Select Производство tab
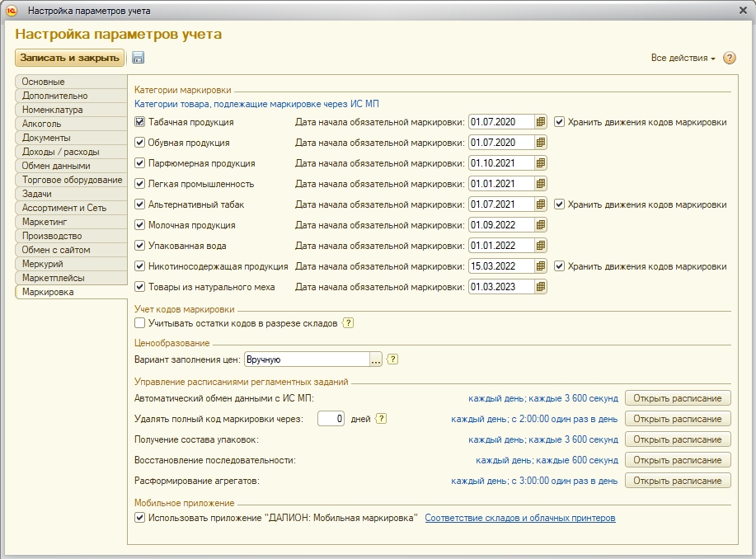This screenshot has height=559, width=756. [x=71, y=236]
